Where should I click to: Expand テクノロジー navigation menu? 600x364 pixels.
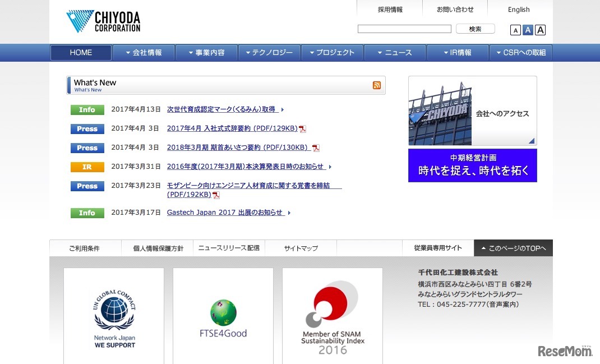(269, 52)
